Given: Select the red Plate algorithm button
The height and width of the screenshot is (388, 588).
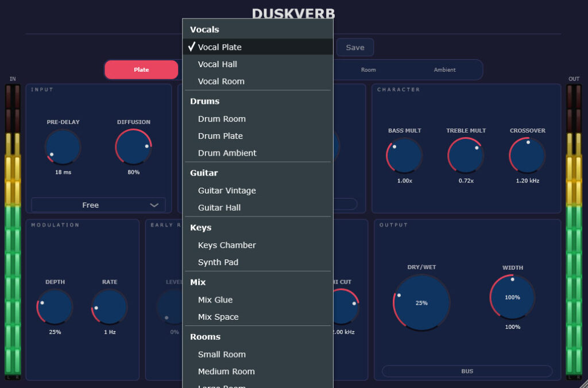Looking at the screenshot, I should (141, 69).
